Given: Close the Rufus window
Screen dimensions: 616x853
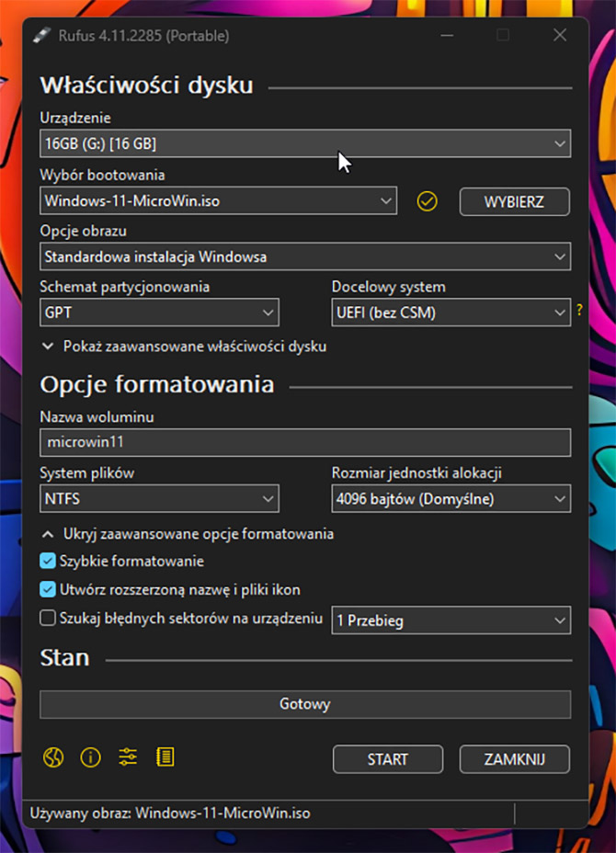Looking at the screenshot, I should point(560,35).
